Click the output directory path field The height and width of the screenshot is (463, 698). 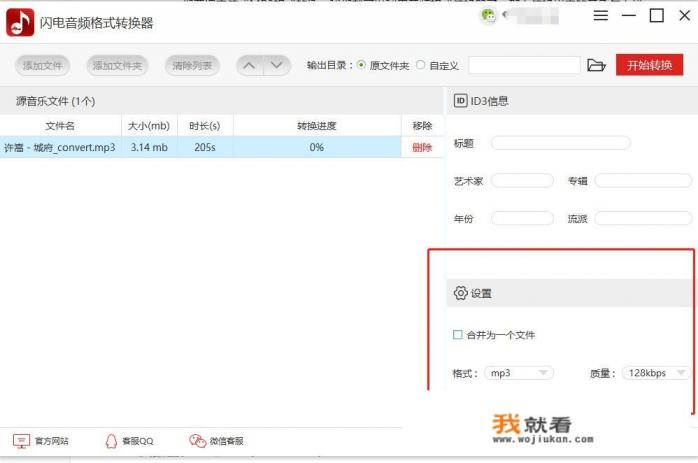524,65
